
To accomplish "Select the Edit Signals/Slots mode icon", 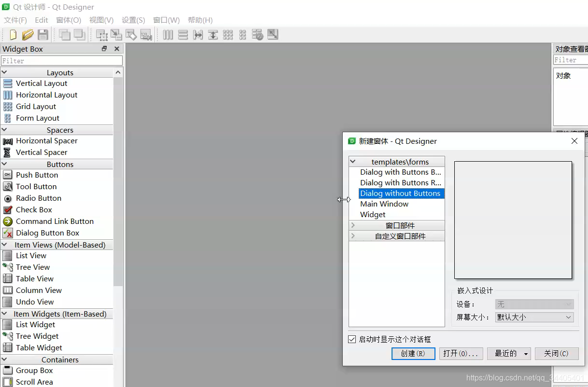I will 116,35.
